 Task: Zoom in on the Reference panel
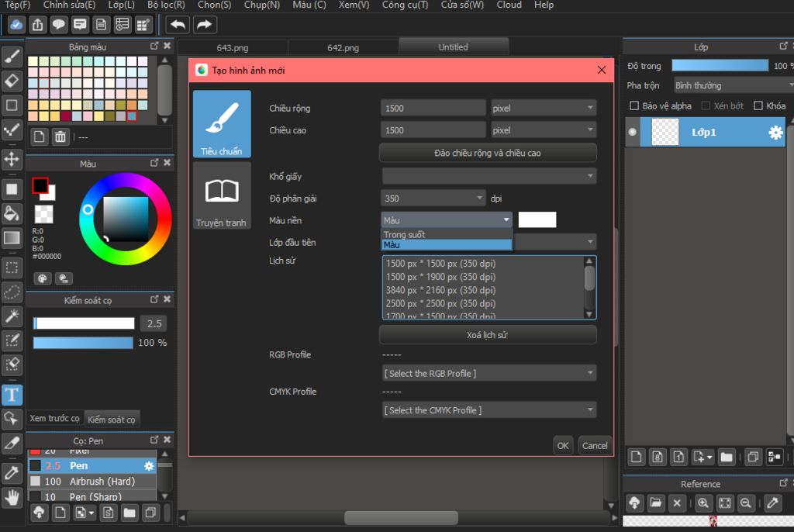click(x=703, y=503)
